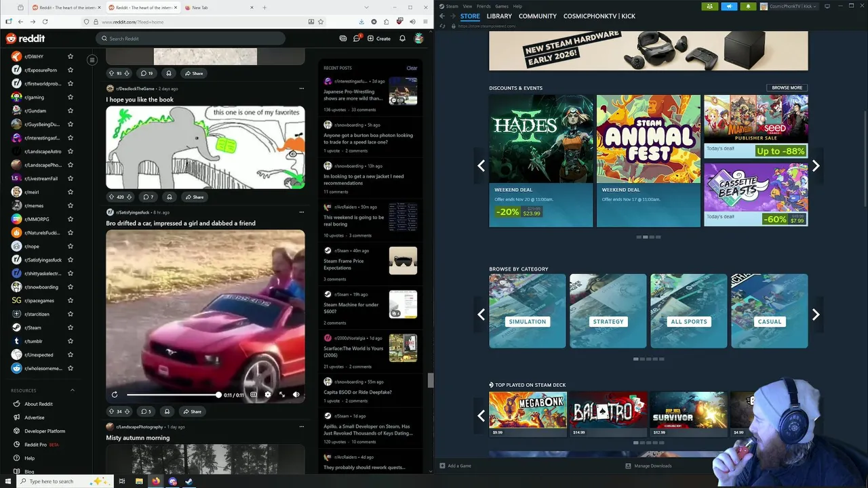Image resolution: width=868 pixels, height=488 pixels.
Task: Toggle favorite star for r/ExposurePorn
Action: click(x=71, y=70)
